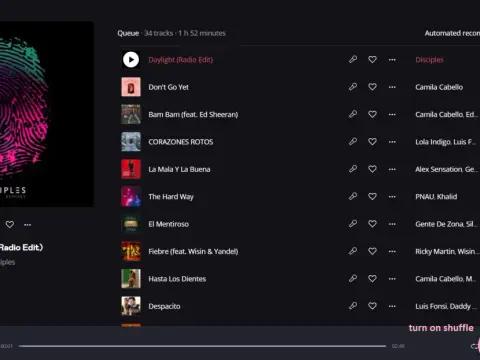Screen dimensions: 480x360
Task: Open Camila Cabello artist for Don't Go Yet
Action: pyautogui.click(x=439, y=87)
